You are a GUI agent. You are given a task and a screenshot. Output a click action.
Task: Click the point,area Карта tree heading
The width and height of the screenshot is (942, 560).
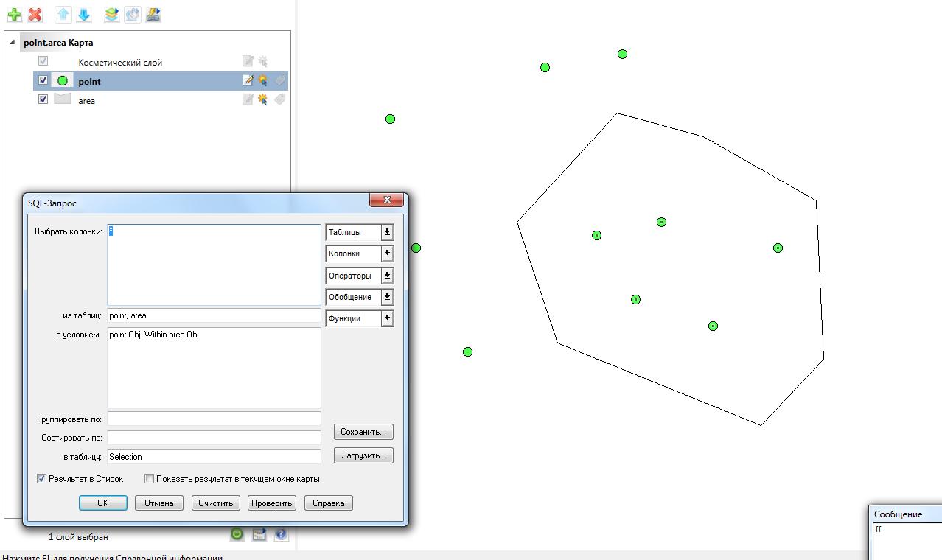point(58,43)
